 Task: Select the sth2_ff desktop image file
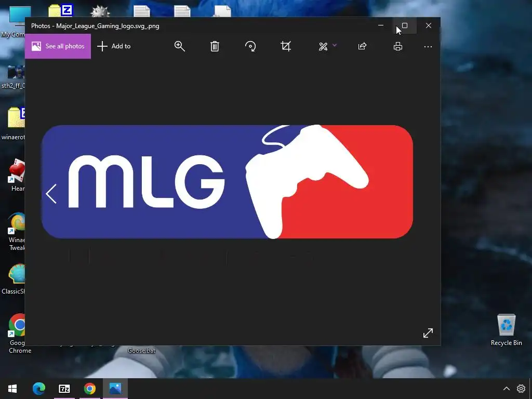tap(13, 77)
